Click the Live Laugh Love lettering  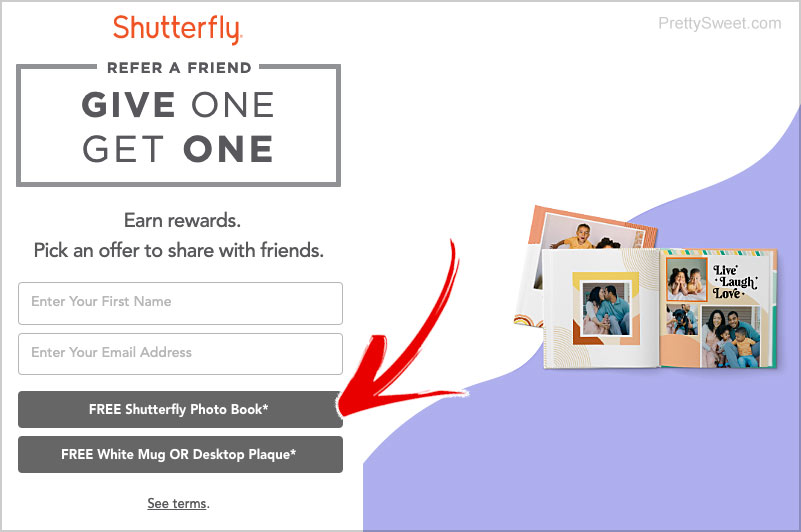point(735,282)
